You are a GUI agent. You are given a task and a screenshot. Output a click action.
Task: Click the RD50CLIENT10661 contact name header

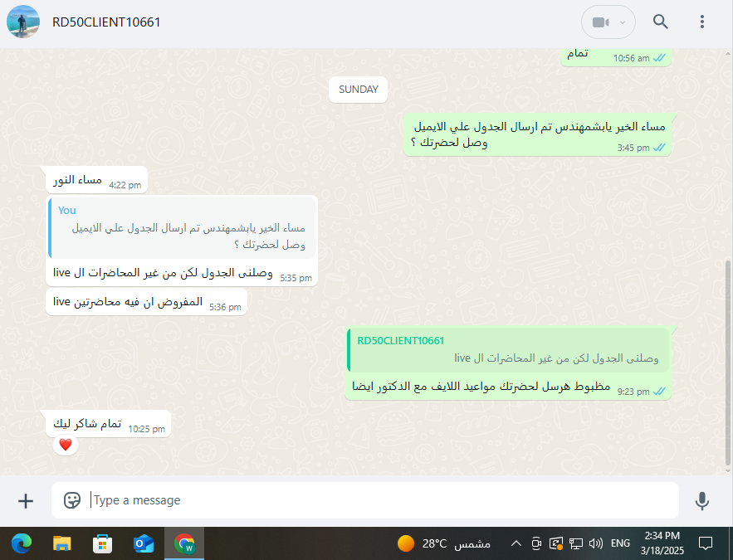click(106, 22)
